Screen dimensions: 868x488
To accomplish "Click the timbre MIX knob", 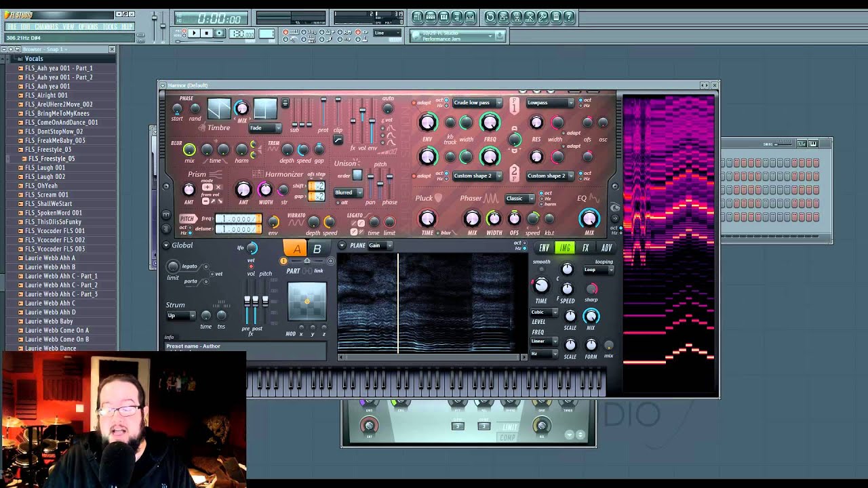I will [x=241, y=108].
